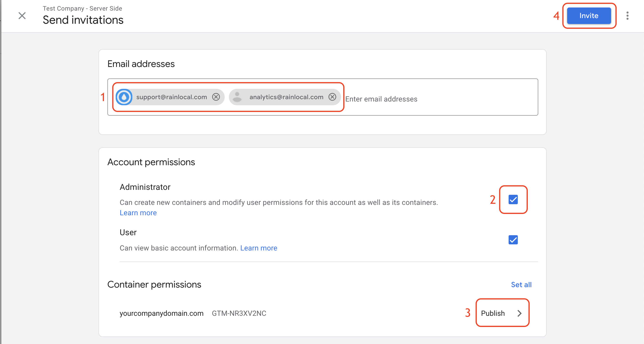
Task: Select the analytics@rainlocal.com email chip
Action: pos(286,97)
